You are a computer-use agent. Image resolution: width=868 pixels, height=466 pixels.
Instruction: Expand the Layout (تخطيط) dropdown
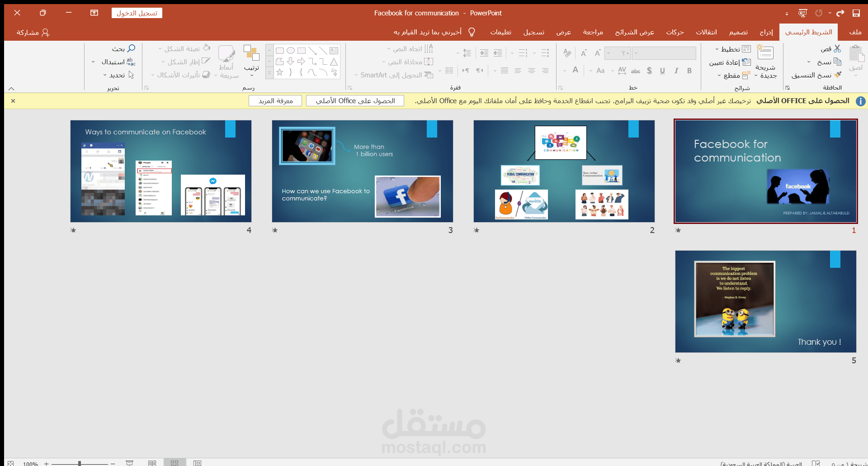click(x=717, y=49)
